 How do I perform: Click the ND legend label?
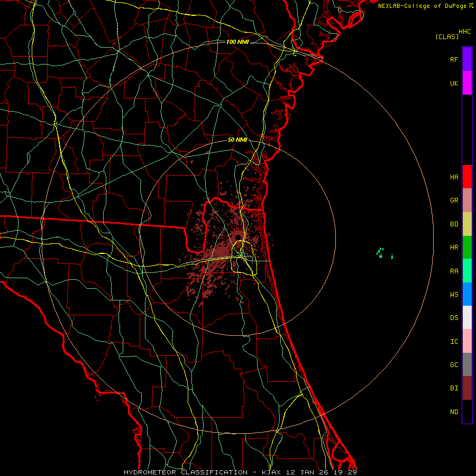(x=454, y=411)
